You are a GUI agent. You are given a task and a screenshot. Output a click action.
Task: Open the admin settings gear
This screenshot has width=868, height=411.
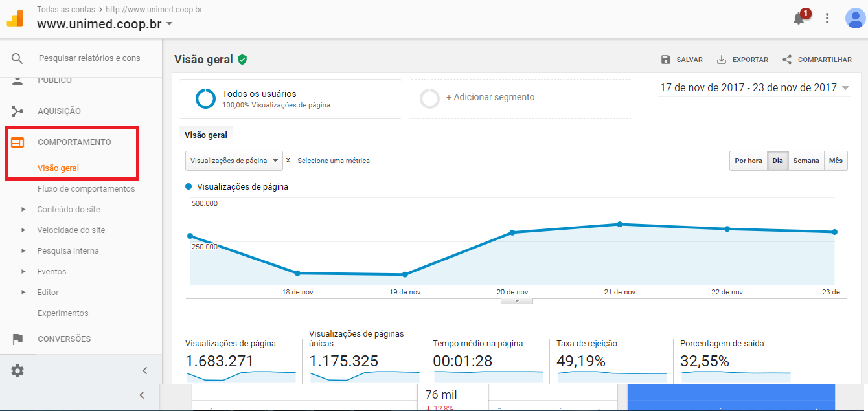tap(17, 371)
